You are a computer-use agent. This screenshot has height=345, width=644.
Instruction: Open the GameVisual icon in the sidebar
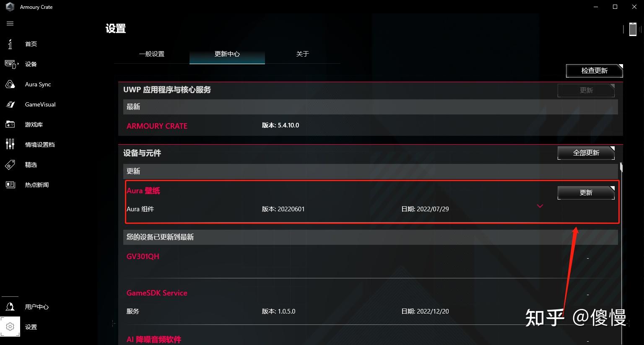(10, 104)
